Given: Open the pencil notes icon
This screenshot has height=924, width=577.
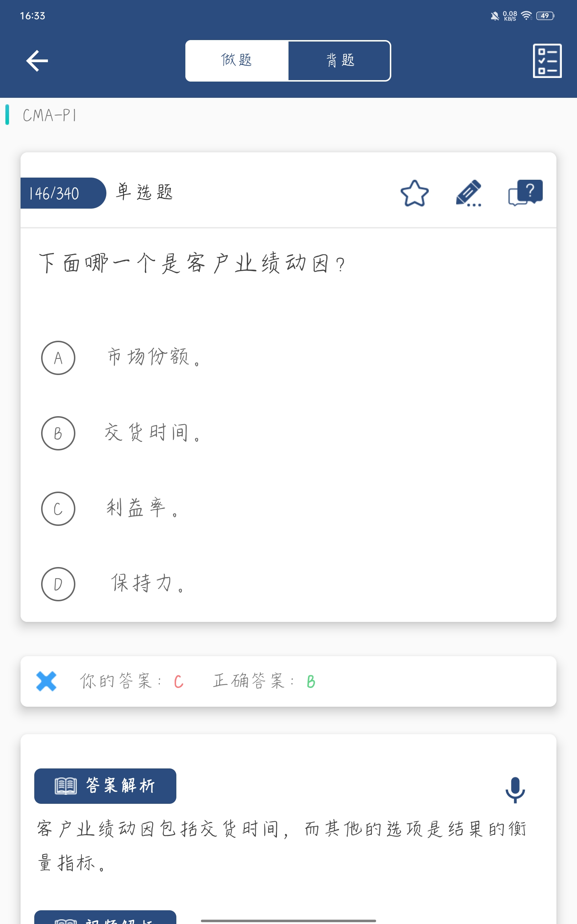Looking at the screenshot, I should pyautogui.click(x=468, y=193).
